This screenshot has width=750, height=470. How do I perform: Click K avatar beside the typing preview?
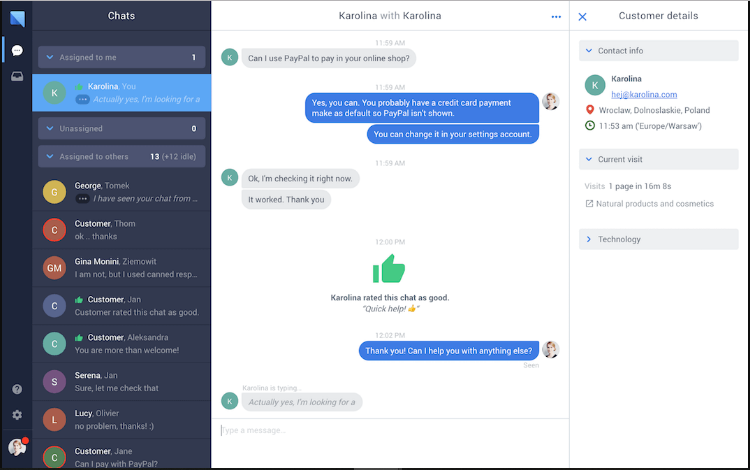click(230, 401)
